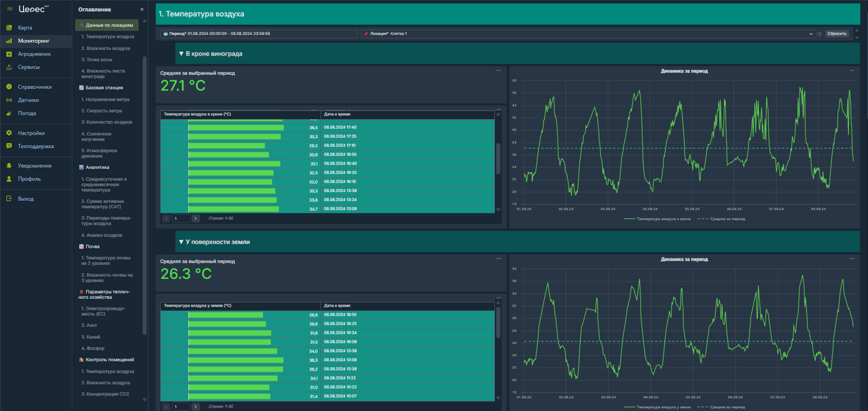Go to 3. Количество осадков entry

[x=107, y=122]
